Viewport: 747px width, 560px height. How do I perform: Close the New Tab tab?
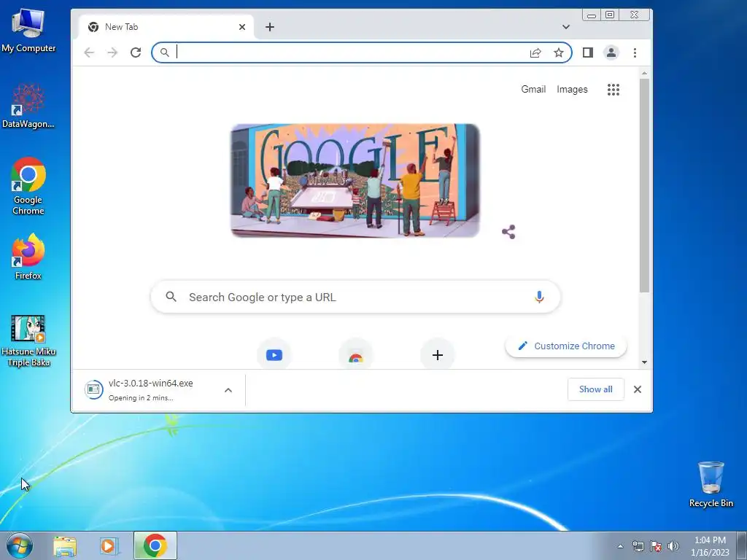pos(242,27)
